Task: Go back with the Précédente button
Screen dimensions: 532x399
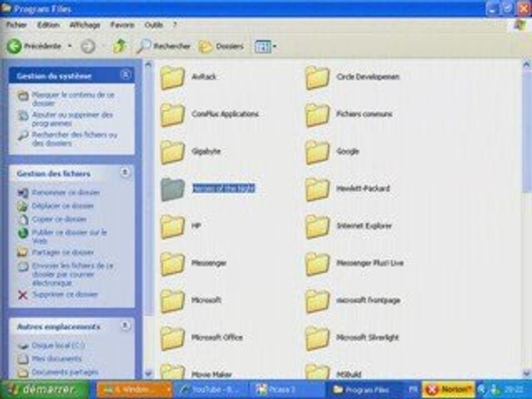Action: coord(34,46)
